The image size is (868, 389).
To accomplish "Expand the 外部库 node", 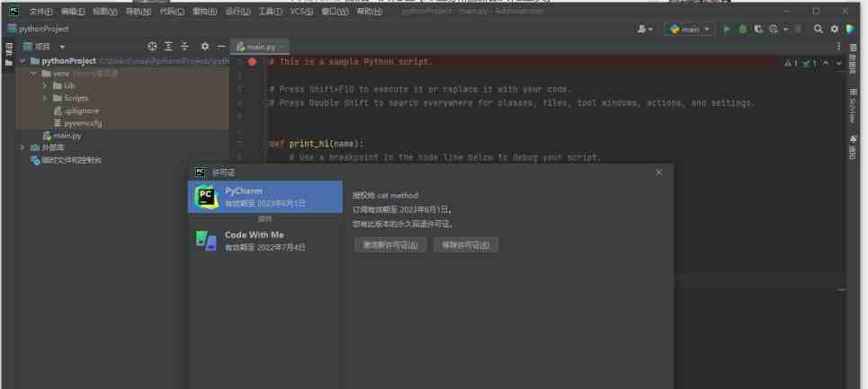I will coord(22,147).
